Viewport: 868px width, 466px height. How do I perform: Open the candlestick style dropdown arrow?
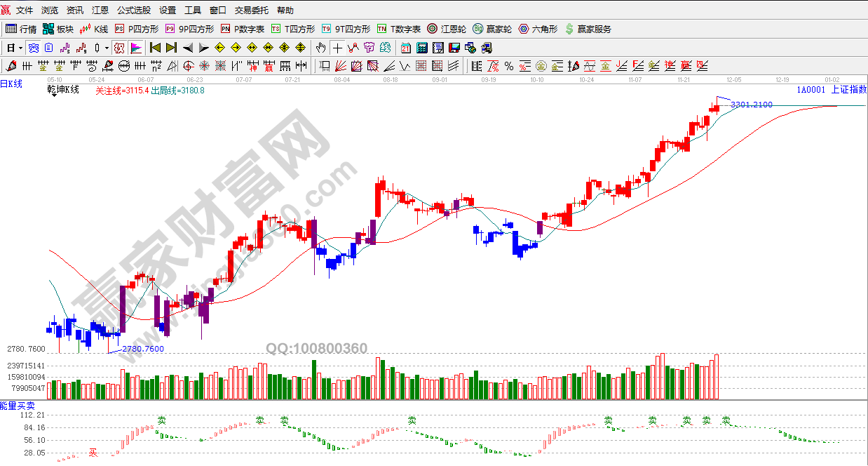(x=107, y=48)
